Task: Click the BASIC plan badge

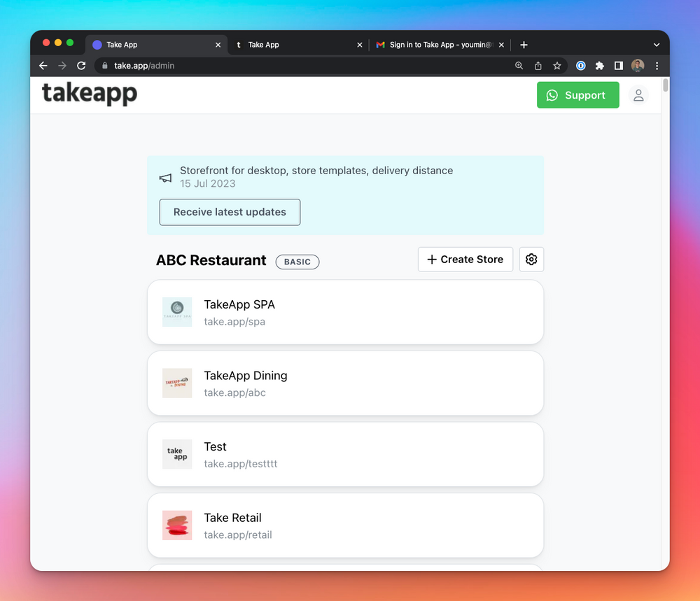Action: pyautogui.click(x=297, y=262)
